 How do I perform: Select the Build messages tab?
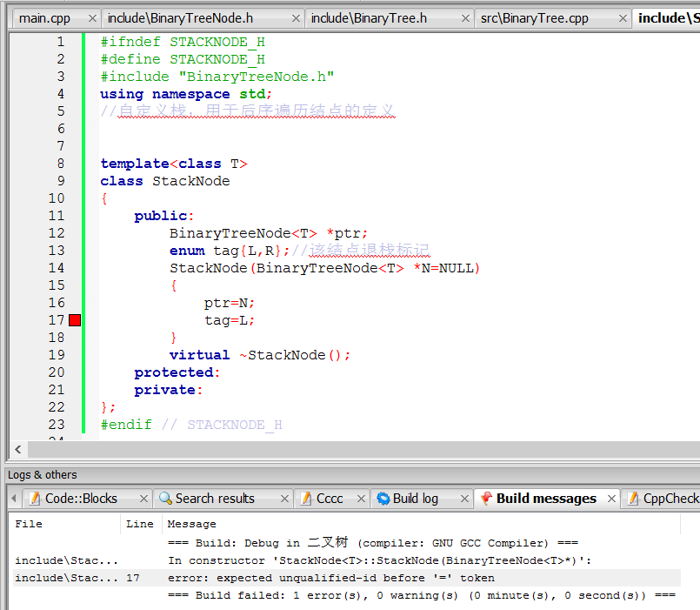point(546,499)
